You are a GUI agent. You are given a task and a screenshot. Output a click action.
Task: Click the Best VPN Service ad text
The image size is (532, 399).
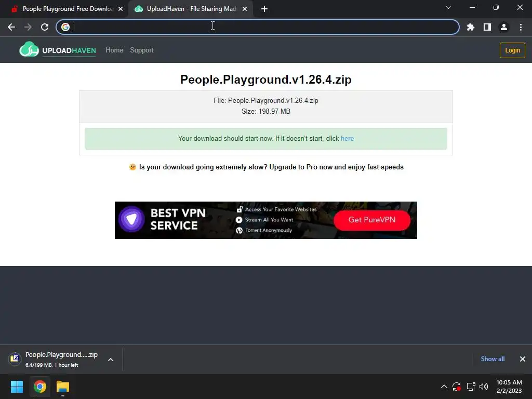click(x=178, y=219)
